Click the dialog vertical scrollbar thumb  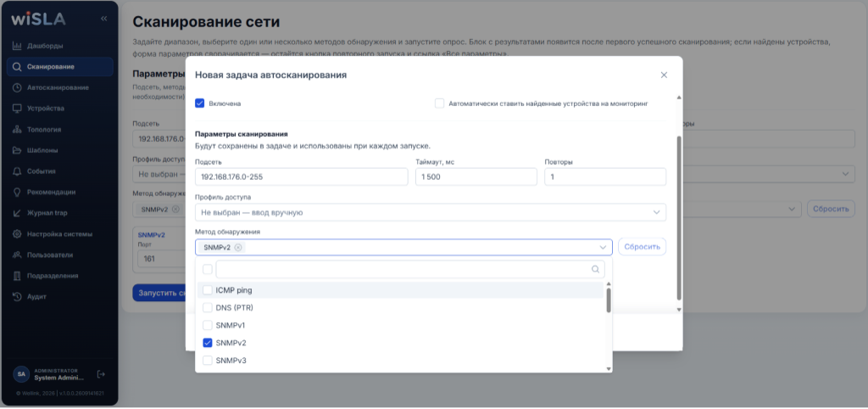[679, 218]
